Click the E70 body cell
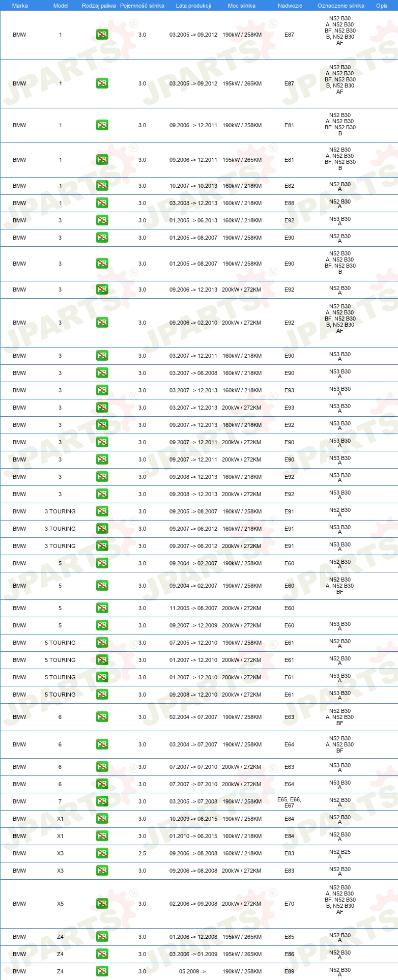Image resolution: width=398 pixels, height=980 pixels. click(x=289, y=904)
